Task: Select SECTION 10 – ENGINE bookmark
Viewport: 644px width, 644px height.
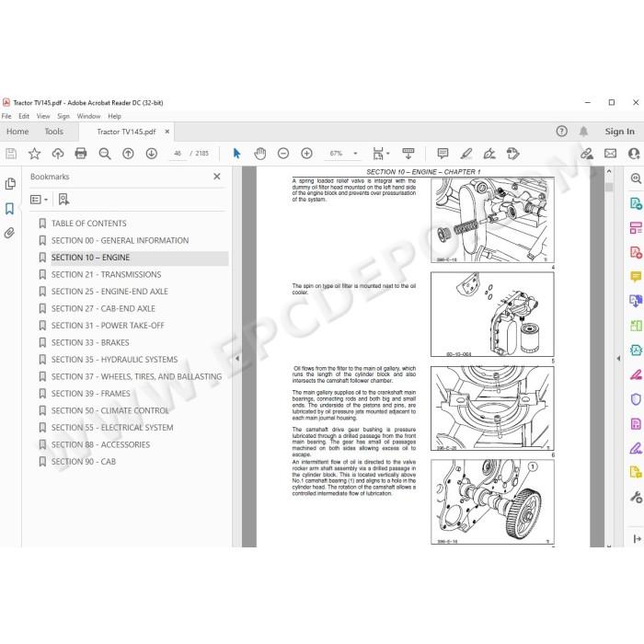Action: (90, 258)
